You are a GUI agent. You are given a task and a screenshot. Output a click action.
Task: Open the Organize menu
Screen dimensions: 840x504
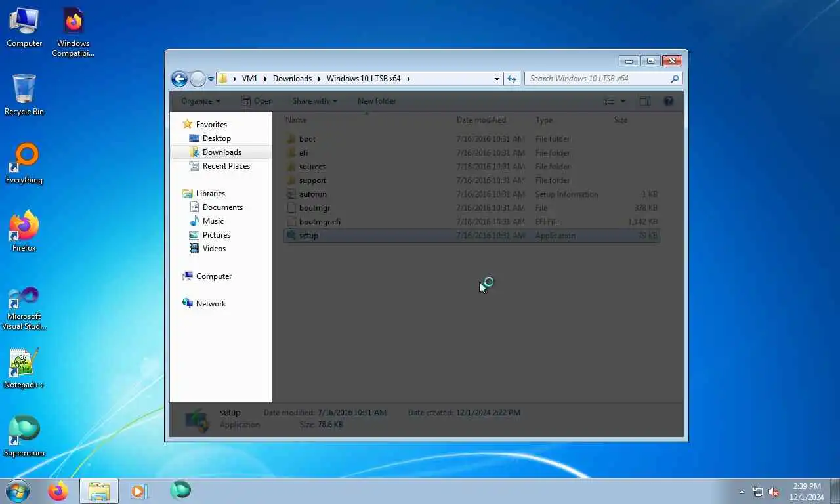coord(201,101)
